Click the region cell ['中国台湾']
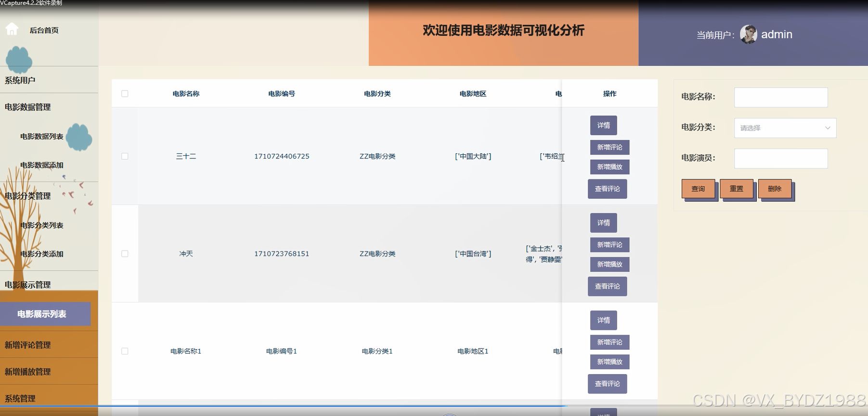This screenshot has width=868, height=416. point(473,253)
